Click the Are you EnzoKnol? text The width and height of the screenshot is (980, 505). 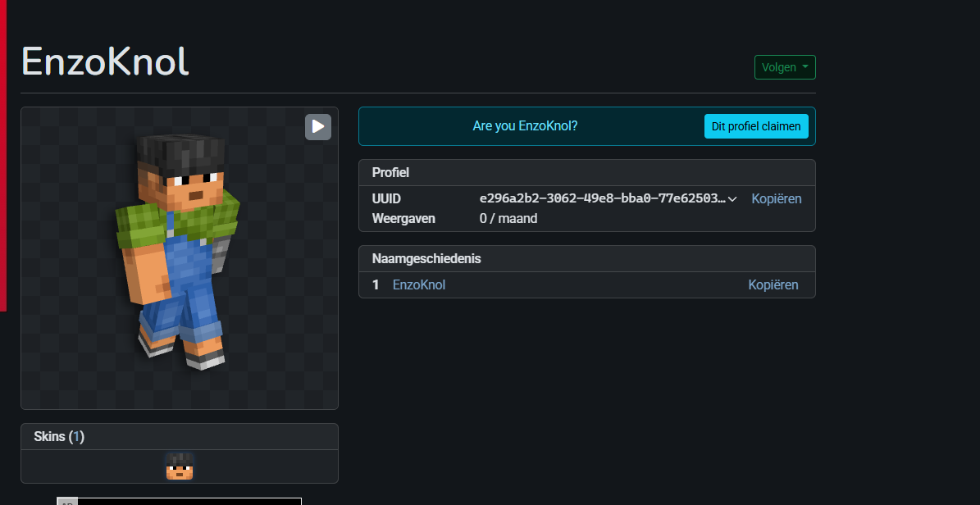pos(525,126)
